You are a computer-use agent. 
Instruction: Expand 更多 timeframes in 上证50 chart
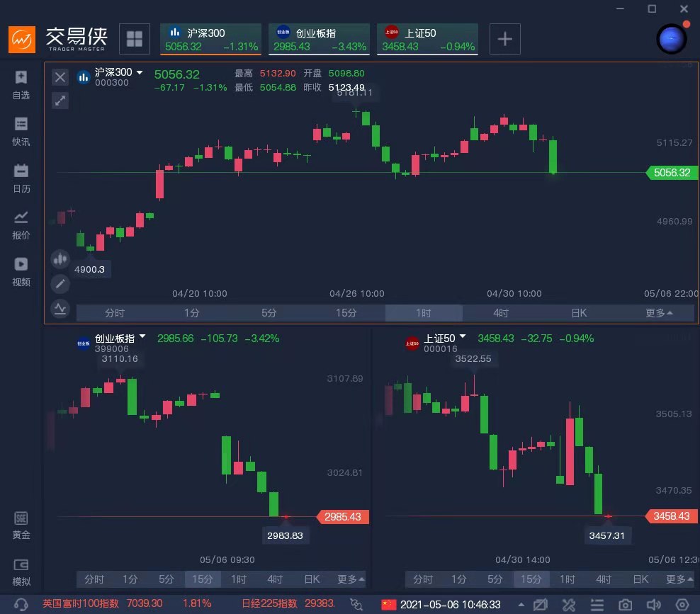679,579
